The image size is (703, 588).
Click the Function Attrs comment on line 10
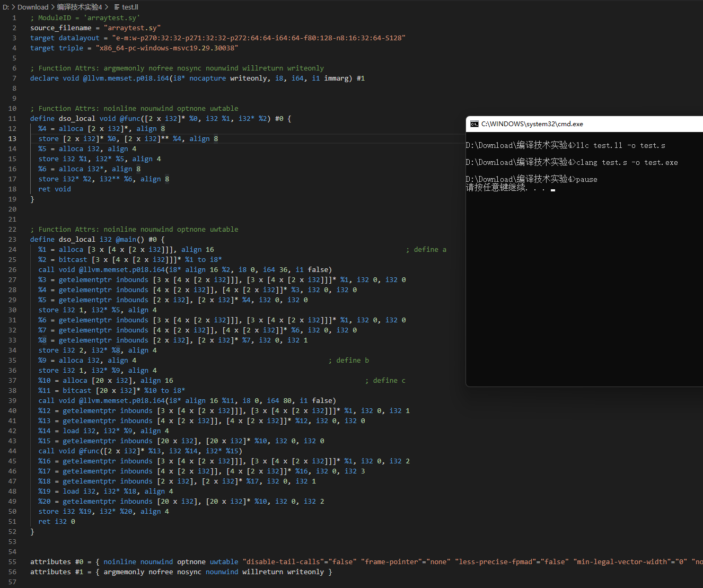tap(134, 108)
